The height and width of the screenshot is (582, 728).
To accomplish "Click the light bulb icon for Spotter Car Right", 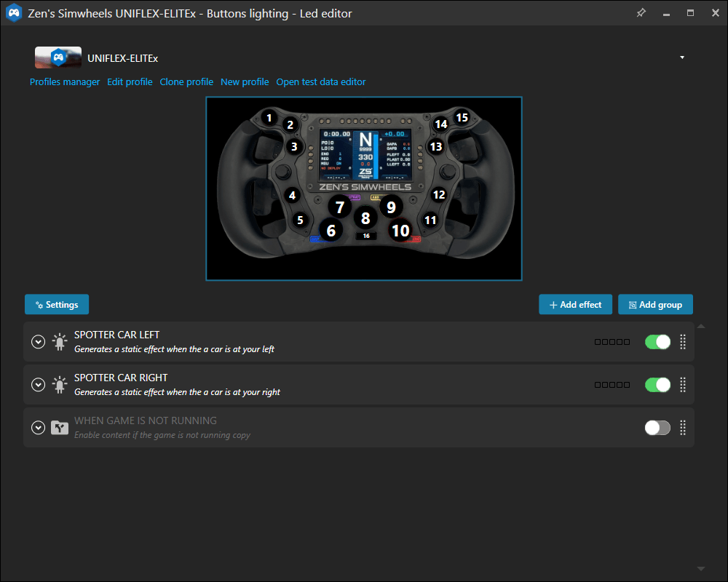I will (60, 385).
